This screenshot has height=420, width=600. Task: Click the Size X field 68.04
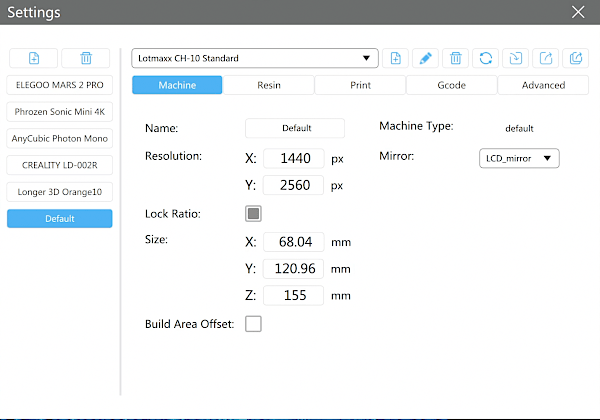pyautogui.click(x=294, y=242)
